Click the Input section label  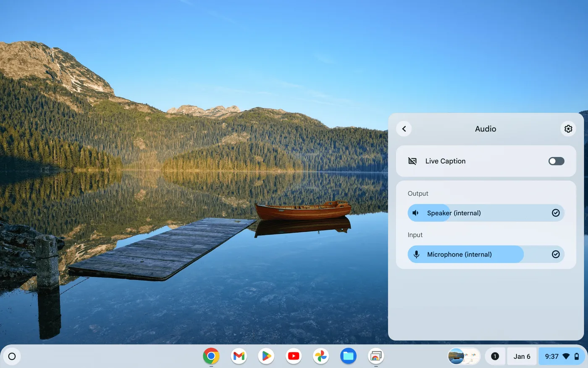tap(415, 235)
